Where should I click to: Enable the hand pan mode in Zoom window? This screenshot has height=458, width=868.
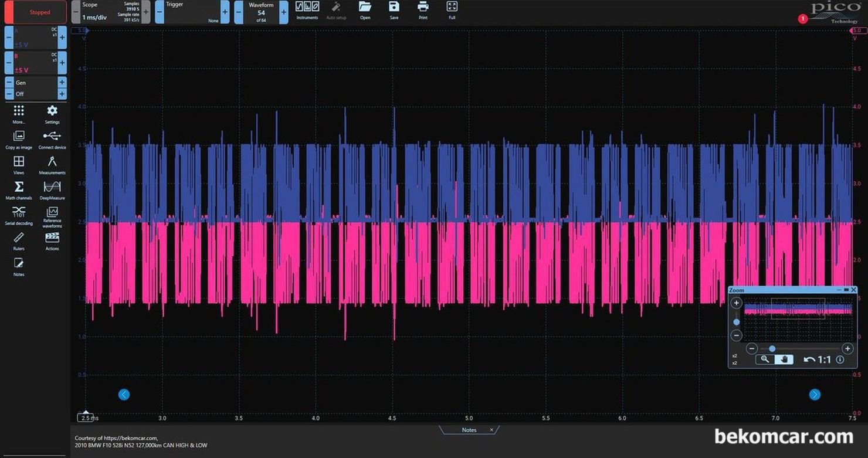tap(784, 359)
